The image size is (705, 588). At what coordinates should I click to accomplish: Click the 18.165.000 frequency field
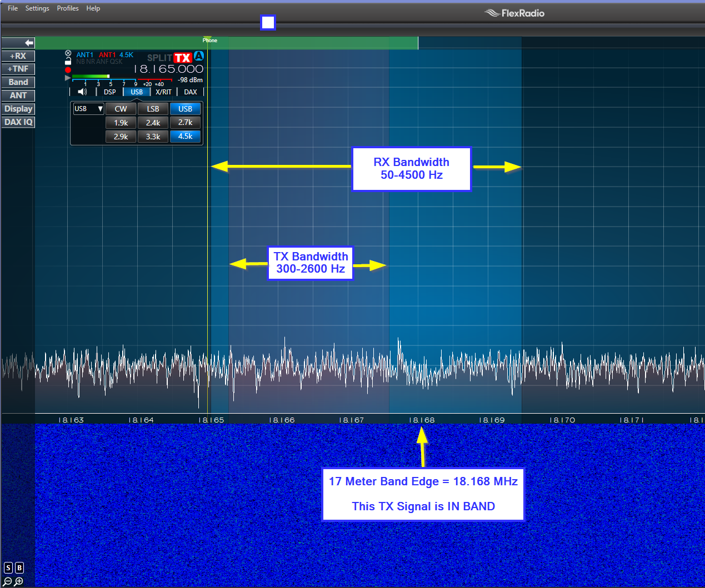click(x=172, y=69)
